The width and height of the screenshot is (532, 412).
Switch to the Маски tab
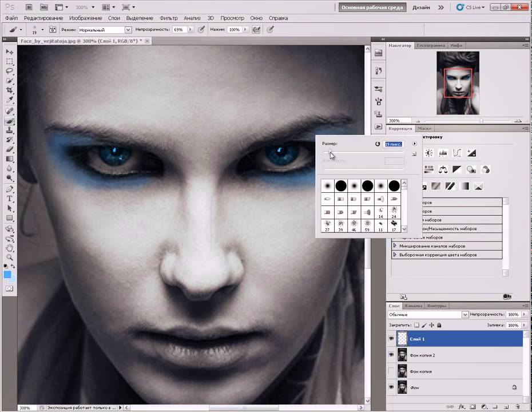pyautogui.click(x=424, y=128)
